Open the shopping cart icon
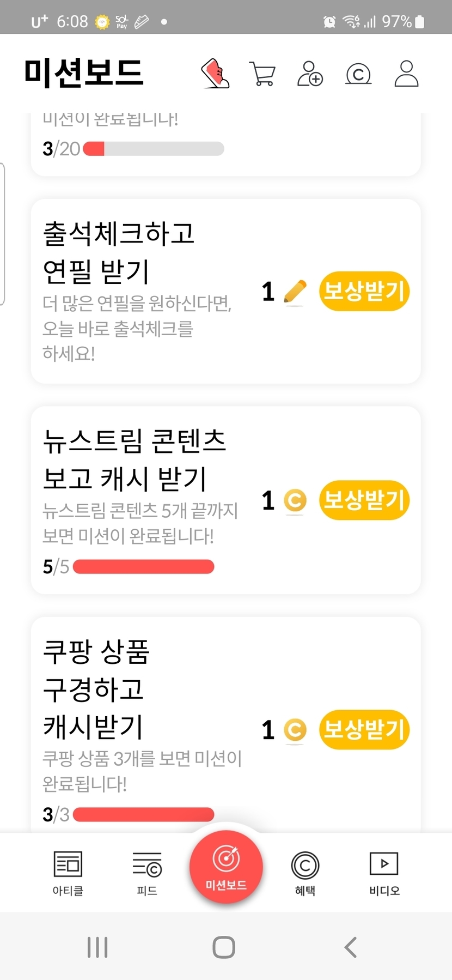The width and height of the screenshot is (452, 980). click(262, 74)
